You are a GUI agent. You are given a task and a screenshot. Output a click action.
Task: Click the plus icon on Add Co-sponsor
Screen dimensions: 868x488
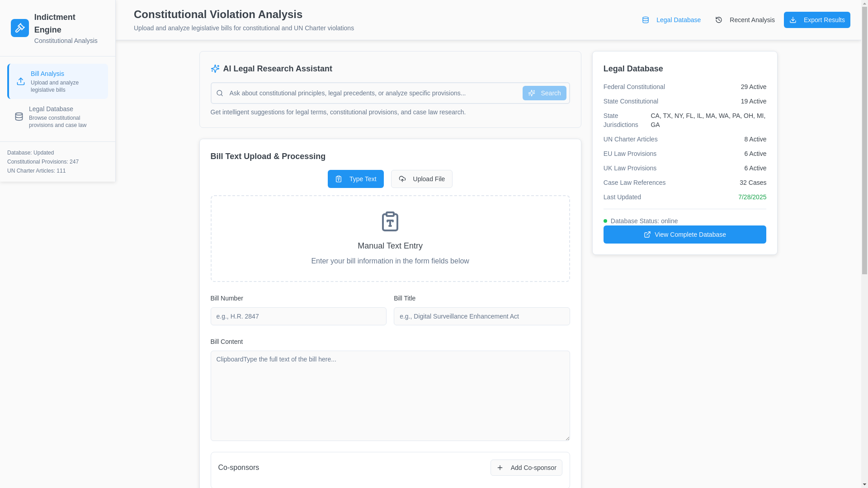click(x=500, y=468)
